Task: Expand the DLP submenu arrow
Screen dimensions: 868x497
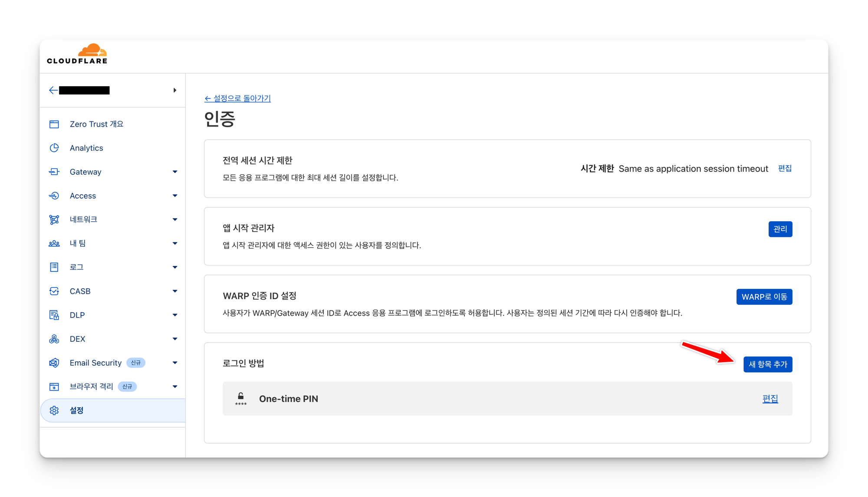Action: pos(175,315)
